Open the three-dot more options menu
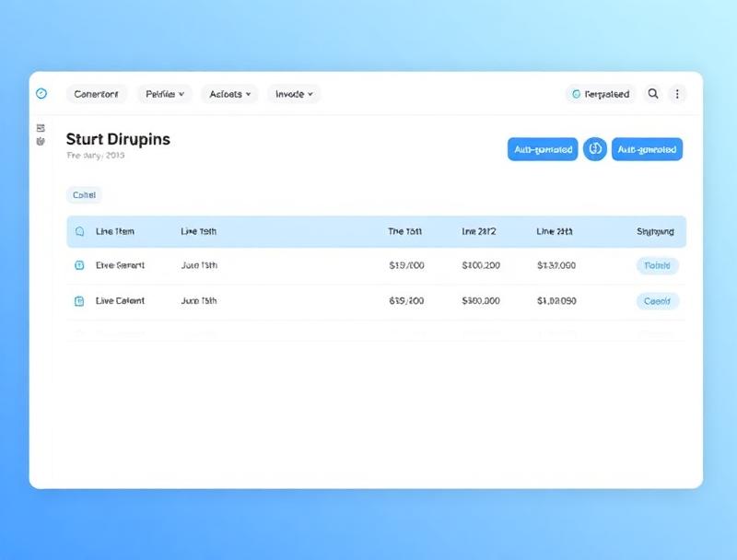 tap(677, 94)
